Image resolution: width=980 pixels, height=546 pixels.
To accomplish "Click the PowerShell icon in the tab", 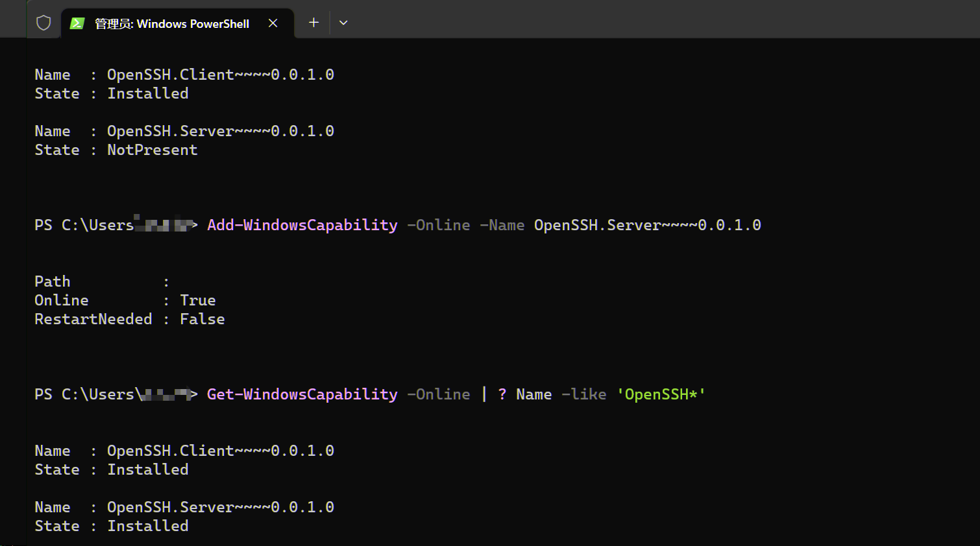I will point(77,23).
